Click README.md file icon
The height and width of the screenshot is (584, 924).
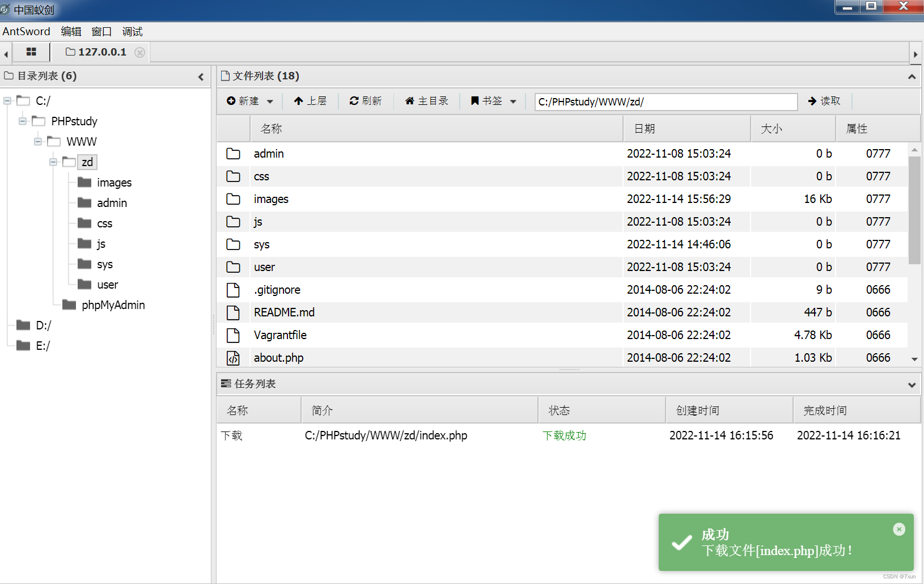coord(233,312)
